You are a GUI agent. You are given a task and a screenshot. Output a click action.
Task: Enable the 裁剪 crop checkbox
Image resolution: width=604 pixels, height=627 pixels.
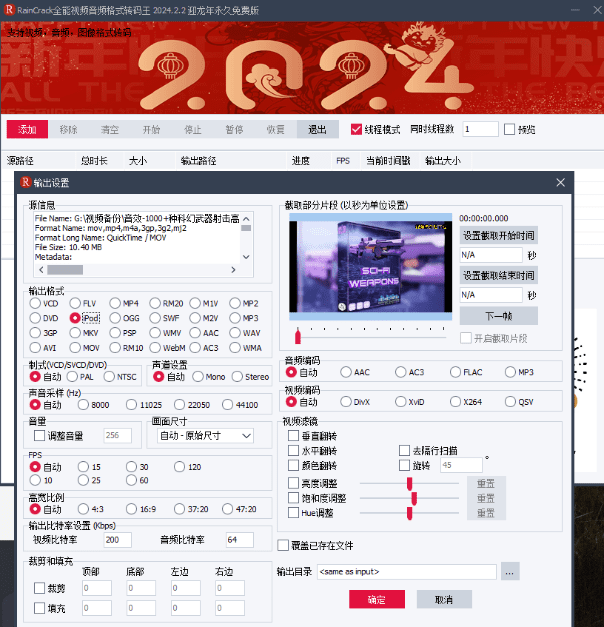point(39,588)
